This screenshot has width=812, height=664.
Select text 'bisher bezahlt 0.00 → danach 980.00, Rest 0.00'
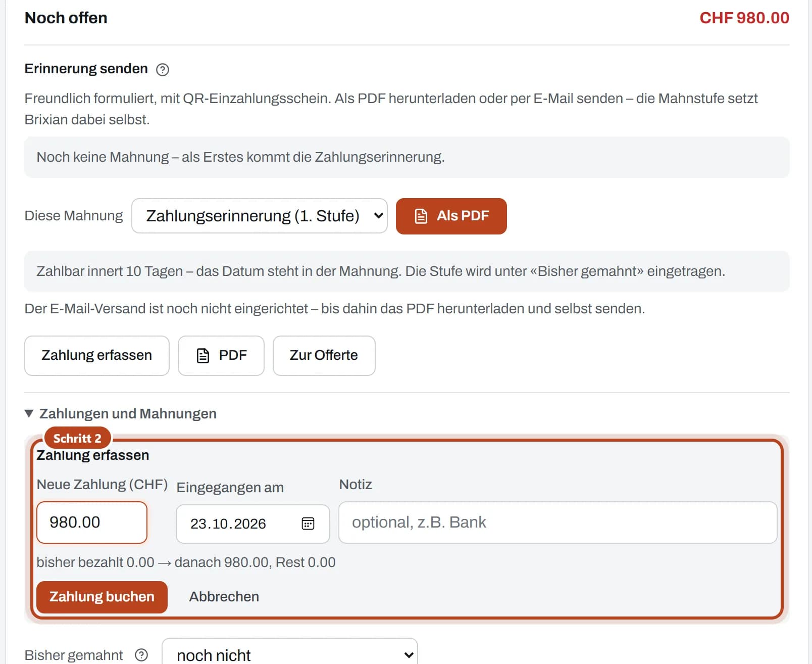tap(186, 562)
